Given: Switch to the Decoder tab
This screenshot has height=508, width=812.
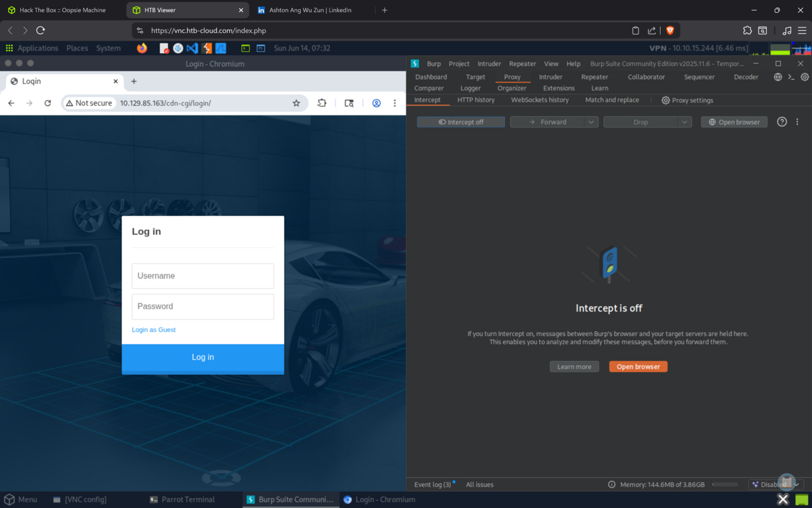Looking at the screenshot, I should click(746, 77).
